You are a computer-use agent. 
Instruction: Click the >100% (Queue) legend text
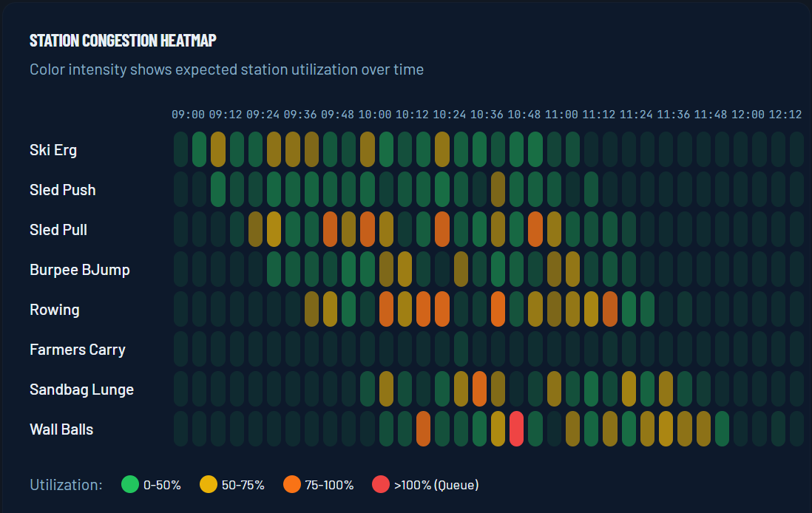click(436, 485)
